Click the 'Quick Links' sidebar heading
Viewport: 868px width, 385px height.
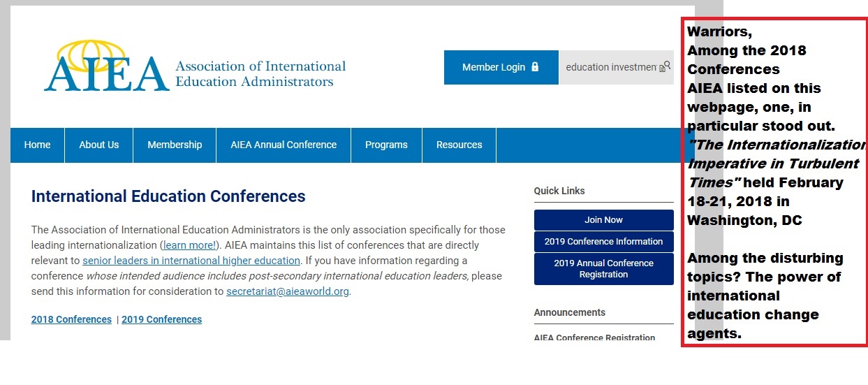tap(559, 191)
